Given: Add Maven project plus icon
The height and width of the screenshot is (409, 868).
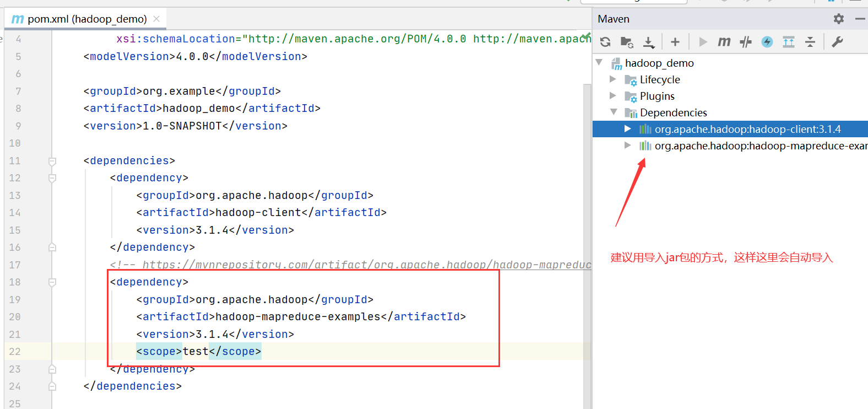Looking at the screenshot, I should tap(675, 42).
